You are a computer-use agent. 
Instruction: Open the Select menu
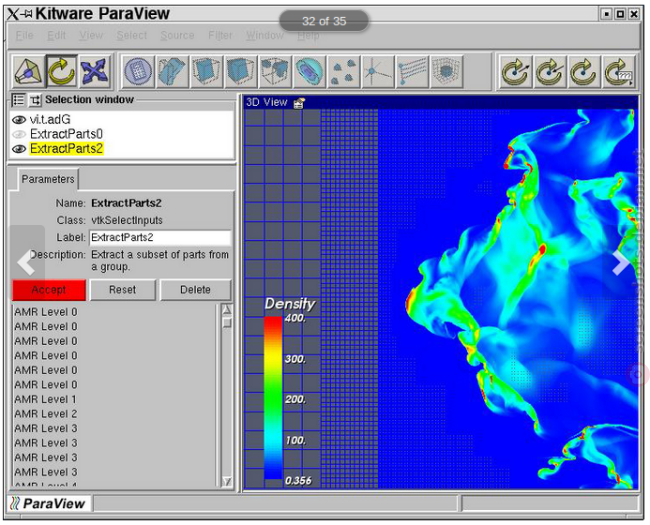[132, 35]
